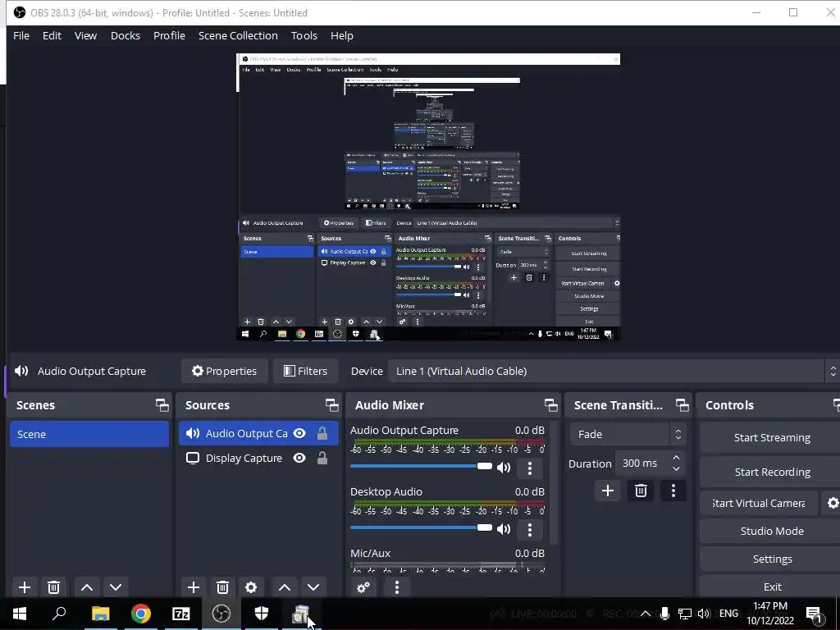Remove selected scene with trash icon
This screenshot has height=630, width=840.
[53, 587]
